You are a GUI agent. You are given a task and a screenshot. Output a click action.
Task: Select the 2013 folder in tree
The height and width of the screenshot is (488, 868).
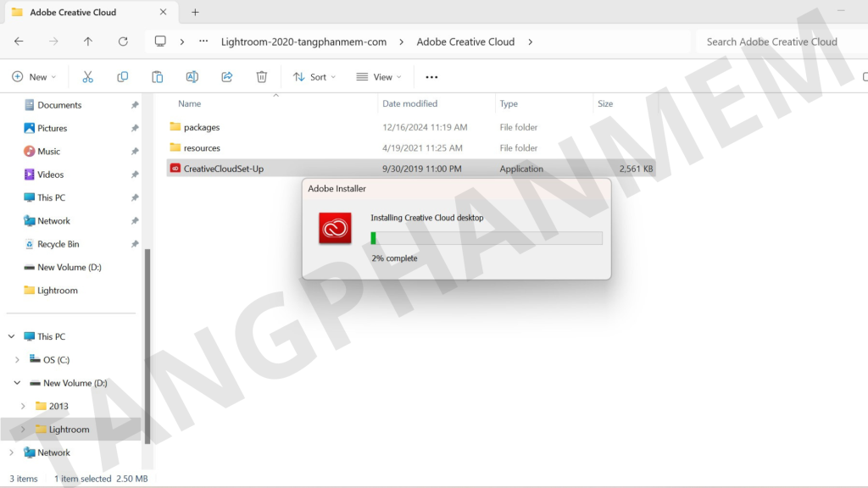[58, 406]
